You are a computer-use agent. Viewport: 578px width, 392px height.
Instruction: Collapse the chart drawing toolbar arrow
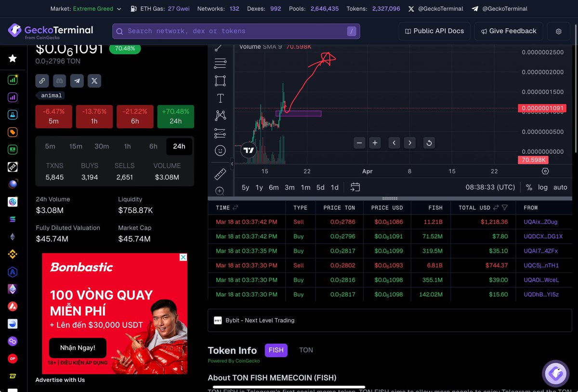coord(232,164)
